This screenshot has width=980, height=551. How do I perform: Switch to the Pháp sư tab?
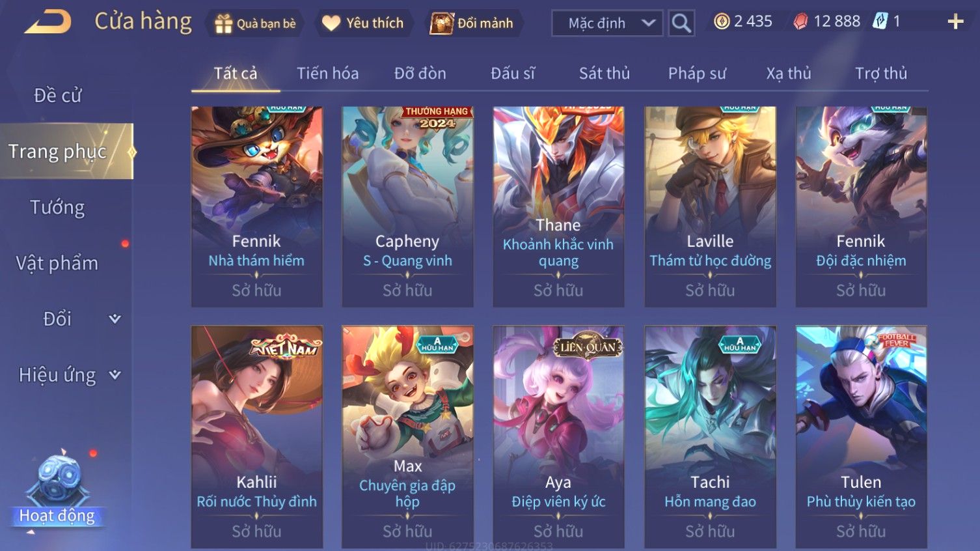point(697,74)
